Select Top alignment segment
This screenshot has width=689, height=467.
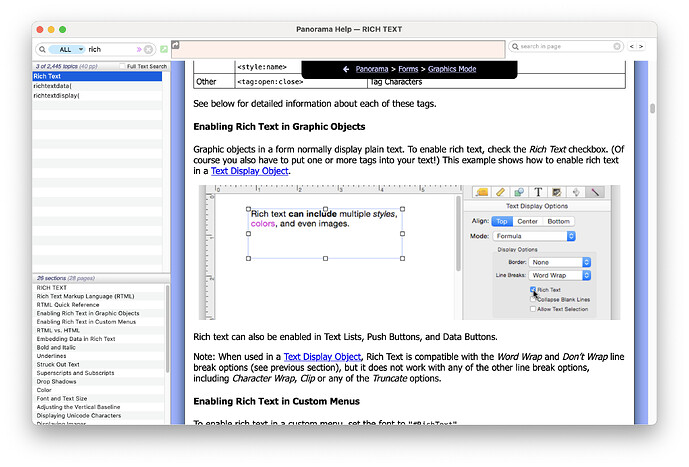(502, 222)
